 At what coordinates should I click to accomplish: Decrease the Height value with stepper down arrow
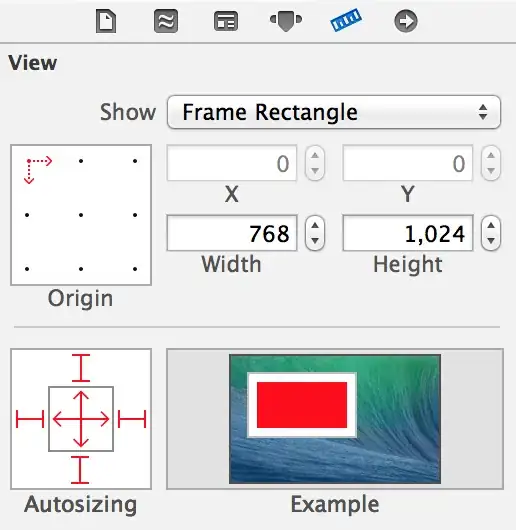point(491,241)
